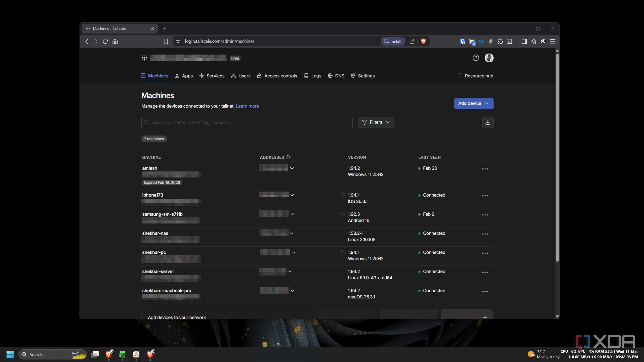Follow the Learn more link
This screenshot has height=362, width=644.
(x=247, y=106)
